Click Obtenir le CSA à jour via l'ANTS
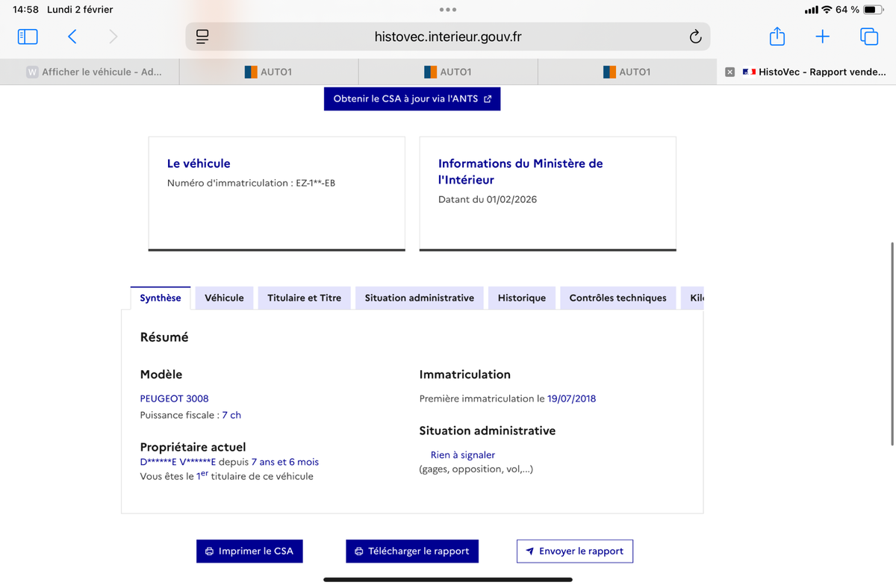896x588 pixels. (412, 98)
